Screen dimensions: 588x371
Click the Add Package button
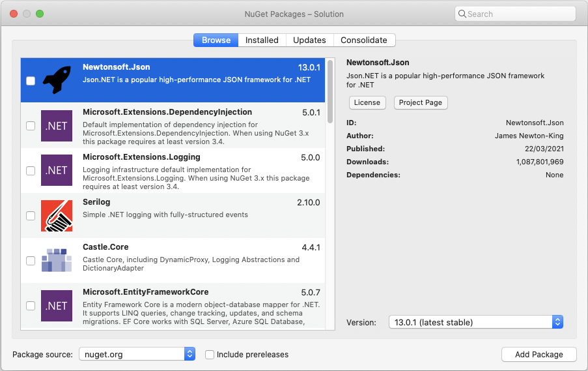[539, 355]
